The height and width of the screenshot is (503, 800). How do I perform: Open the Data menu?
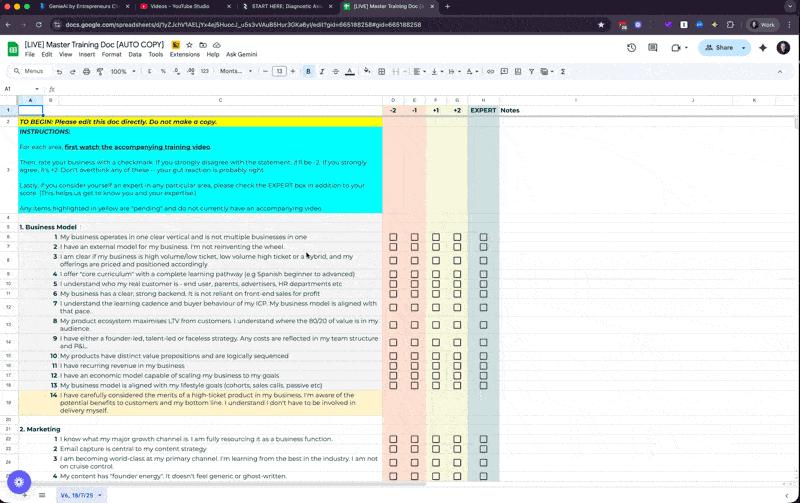135,55
